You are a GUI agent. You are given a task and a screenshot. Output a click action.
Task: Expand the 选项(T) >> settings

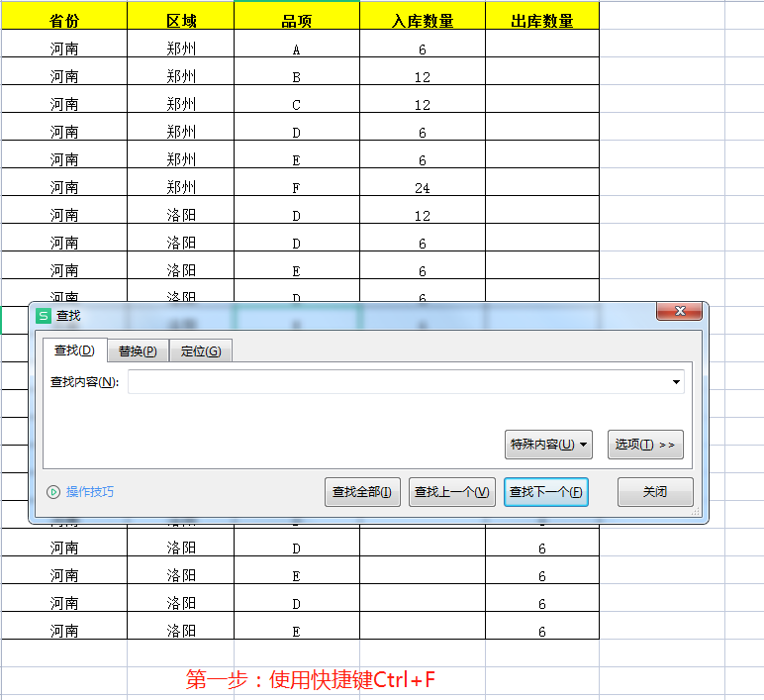(645, 445)
